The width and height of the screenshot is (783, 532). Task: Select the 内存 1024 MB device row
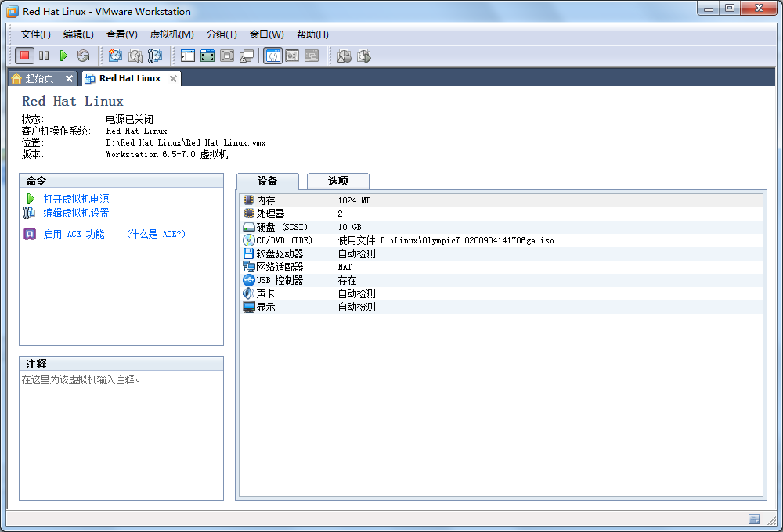point(501,200)
